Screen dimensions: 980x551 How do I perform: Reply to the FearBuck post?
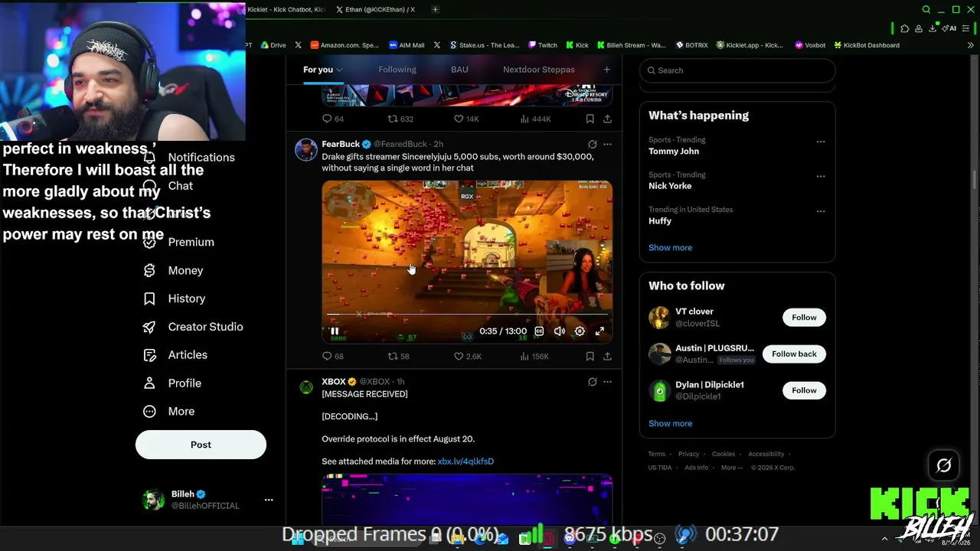(333, 357)
